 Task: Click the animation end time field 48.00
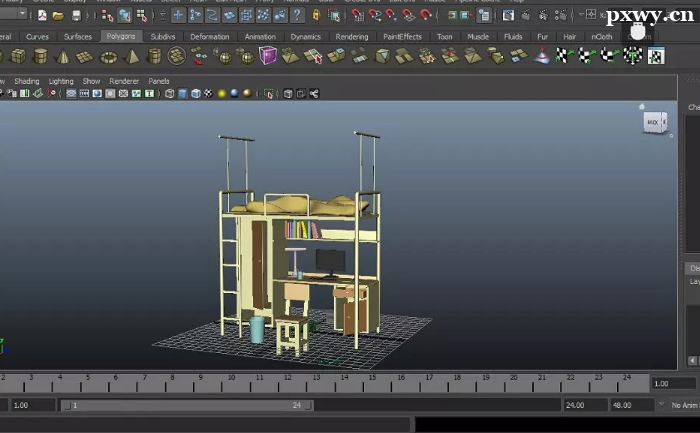(632, 405)
